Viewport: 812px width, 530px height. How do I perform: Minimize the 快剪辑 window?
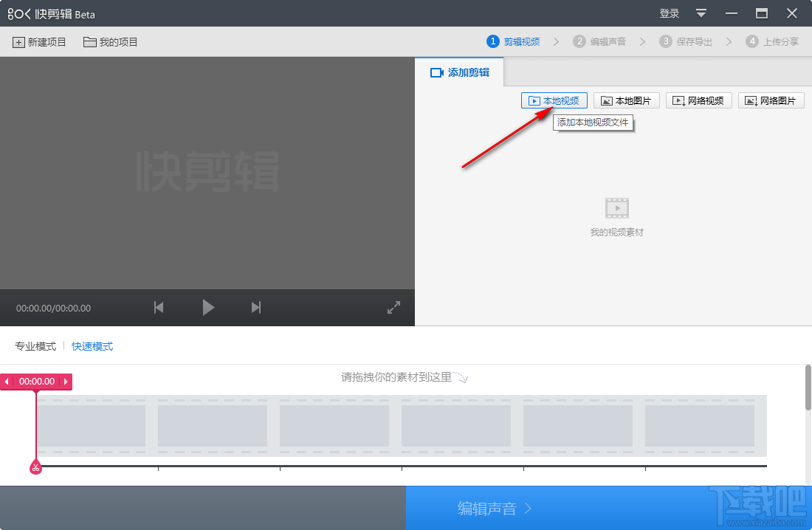732,13
